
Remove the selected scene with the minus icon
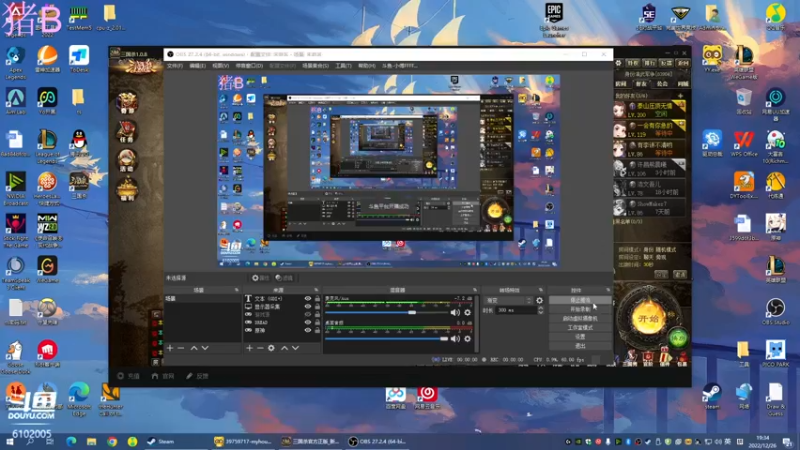pos(181,348)
